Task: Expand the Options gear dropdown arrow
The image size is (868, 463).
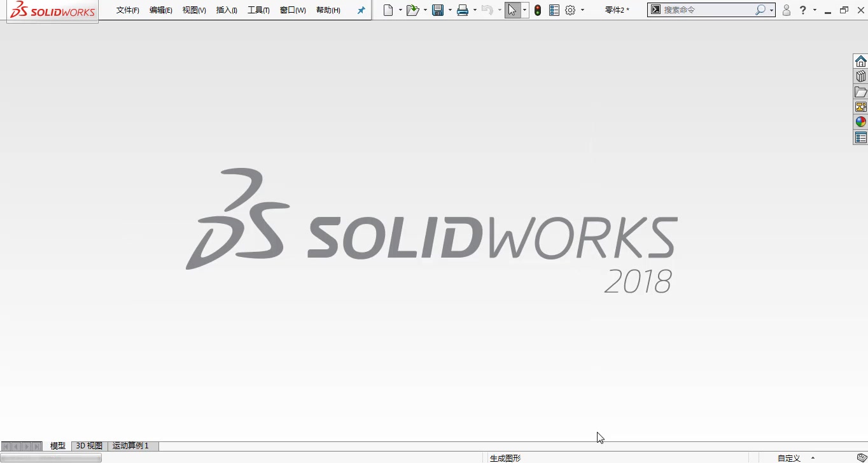Action: pos(582,10)
